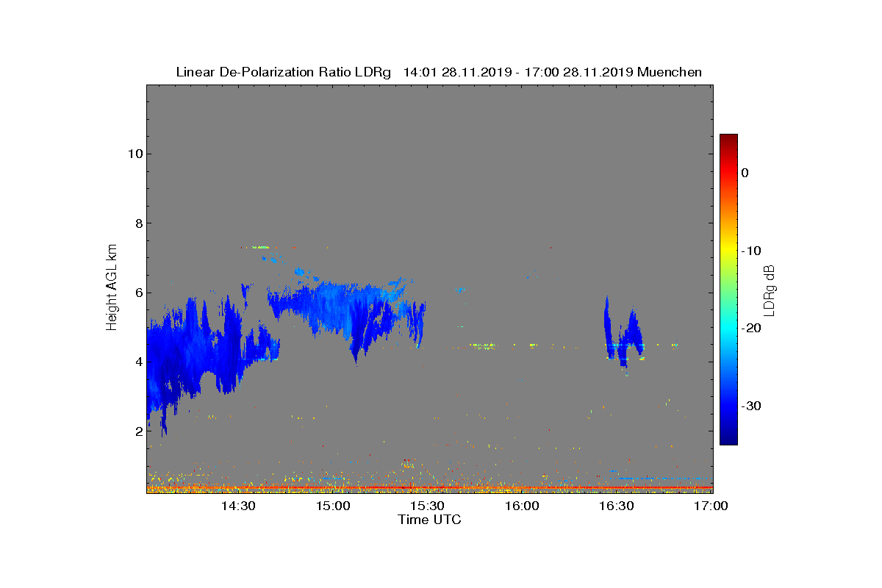
Task: Click the colorbar value label -10
Action: 750,251
